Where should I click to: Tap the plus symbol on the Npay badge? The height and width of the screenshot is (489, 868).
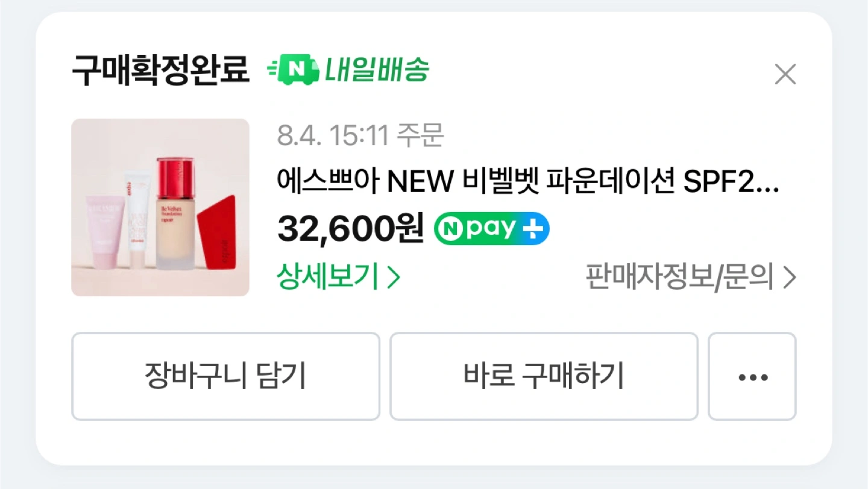click(x=533, y=229)
